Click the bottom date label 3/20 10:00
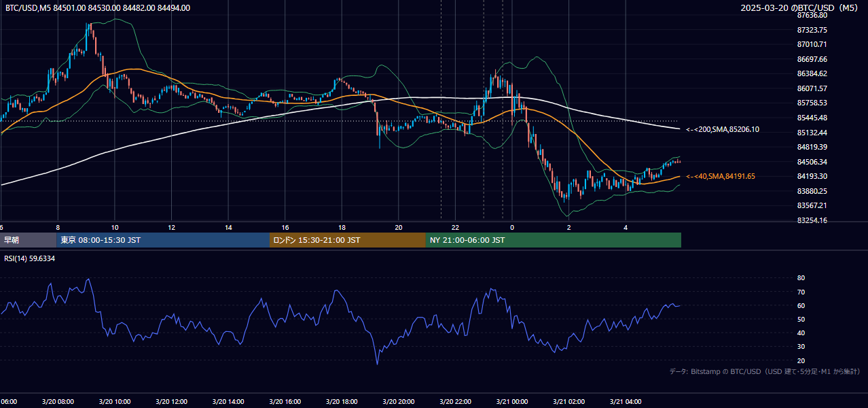Image resolution: width=868 pixels, height=408 pixels. click(x=115, y=402)
